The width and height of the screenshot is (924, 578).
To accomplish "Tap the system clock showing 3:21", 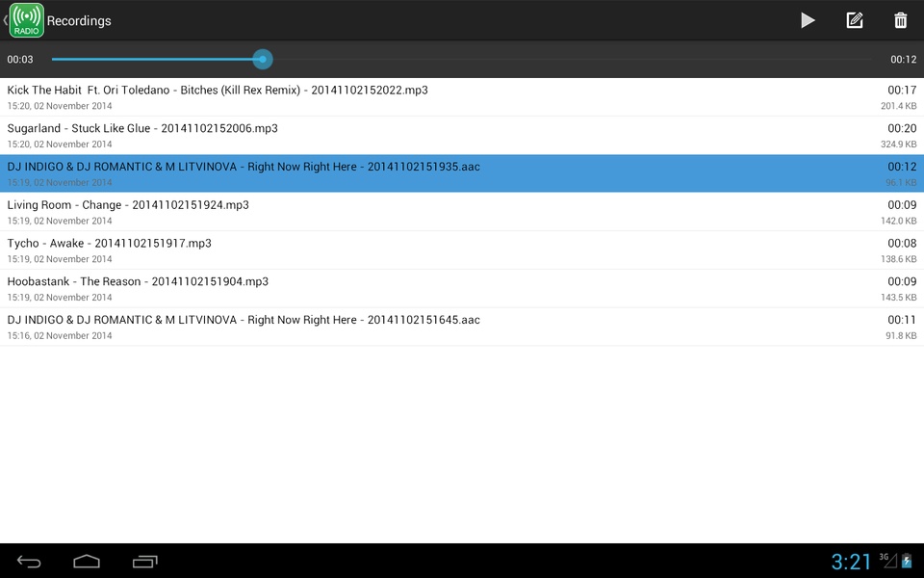I will point(851,562).
